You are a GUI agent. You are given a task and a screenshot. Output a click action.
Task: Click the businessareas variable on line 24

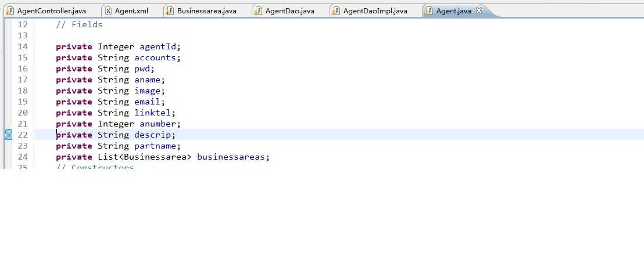tap(232, 157)
